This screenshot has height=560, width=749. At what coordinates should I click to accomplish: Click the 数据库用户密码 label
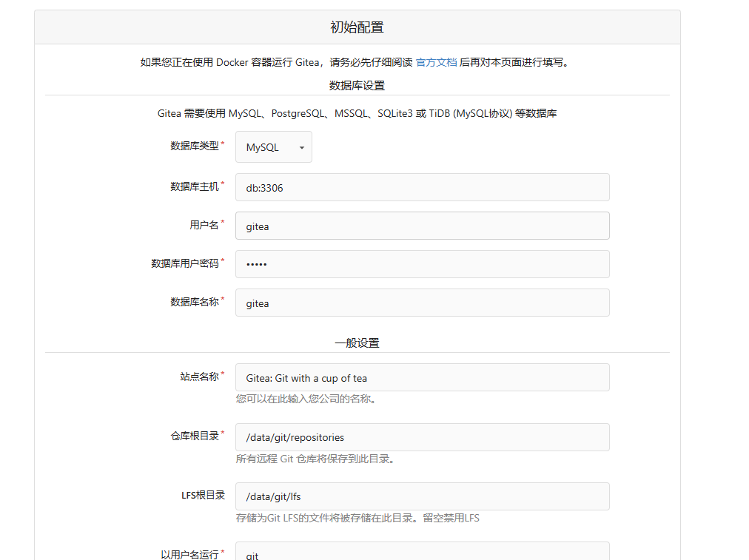click(185, 263)
